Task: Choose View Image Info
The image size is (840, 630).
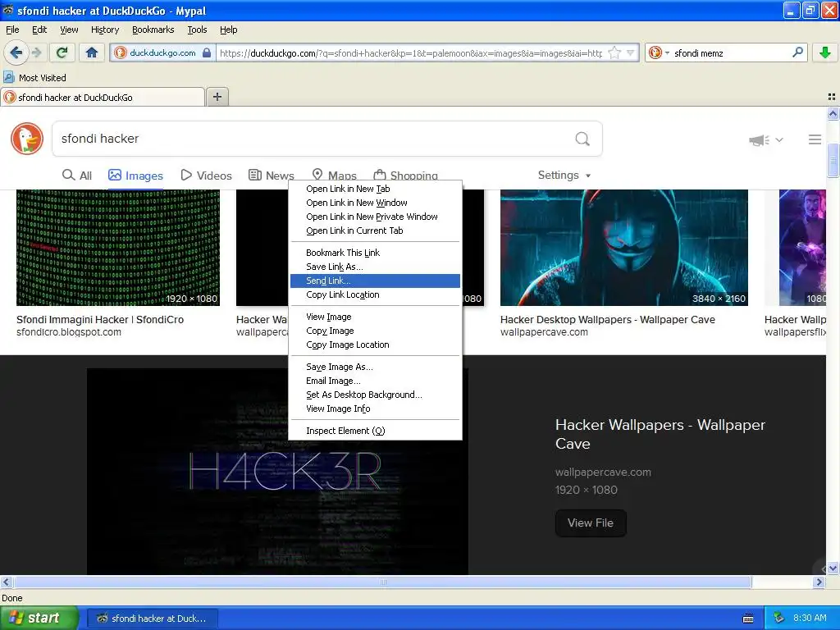Action: (x=375, y=409)
